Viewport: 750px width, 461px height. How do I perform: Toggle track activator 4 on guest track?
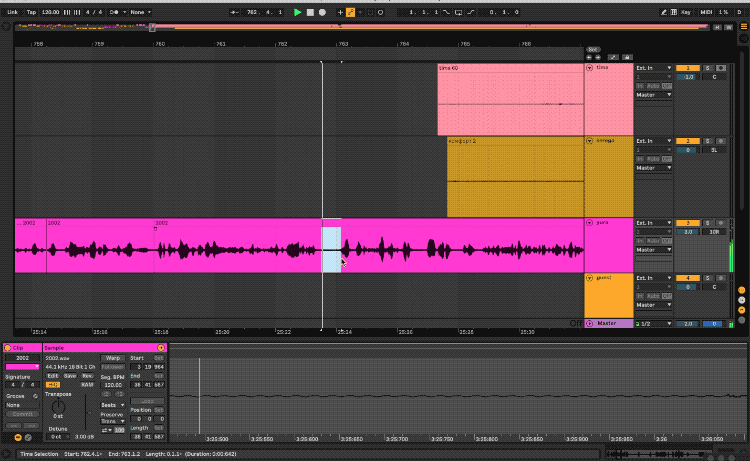[x=688, y=278]
